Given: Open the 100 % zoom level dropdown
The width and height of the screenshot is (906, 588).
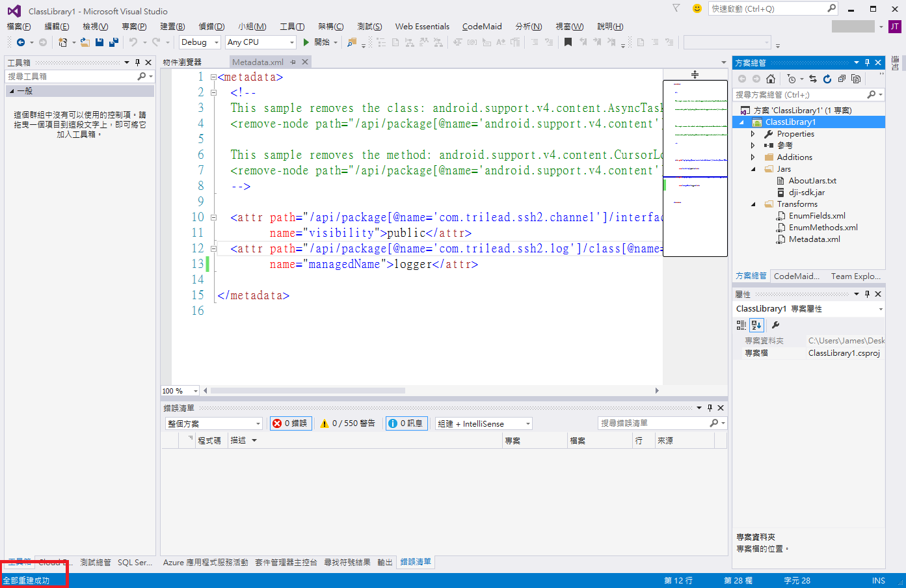Looking at the screenshot, I should tap(180, 391).
